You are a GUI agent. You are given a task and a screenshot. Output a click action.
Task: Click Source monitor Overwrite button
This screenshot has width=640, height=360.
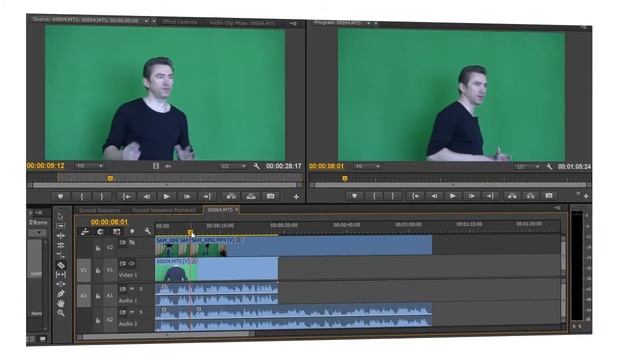coord(251,196)
